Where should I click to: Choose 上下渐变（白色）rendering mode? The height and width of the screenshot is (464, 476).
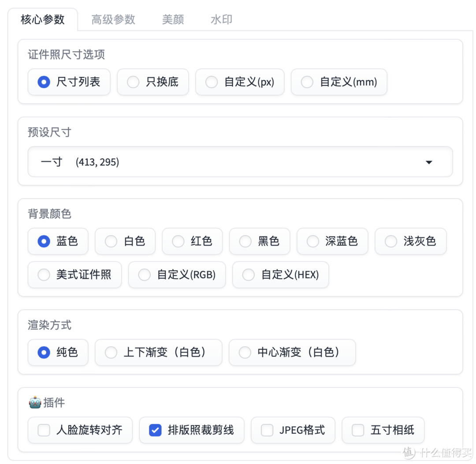tap(159, 352)
